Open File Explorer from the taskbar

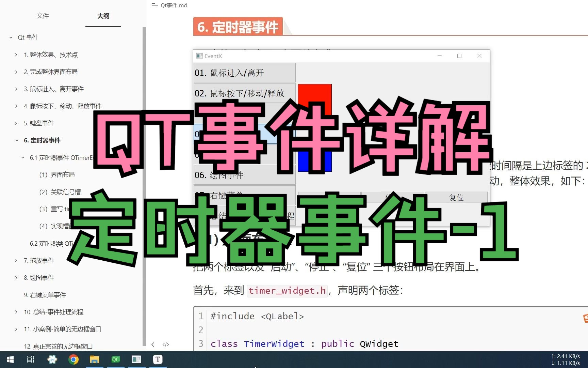pyautogui.click(x=94, y=359)
